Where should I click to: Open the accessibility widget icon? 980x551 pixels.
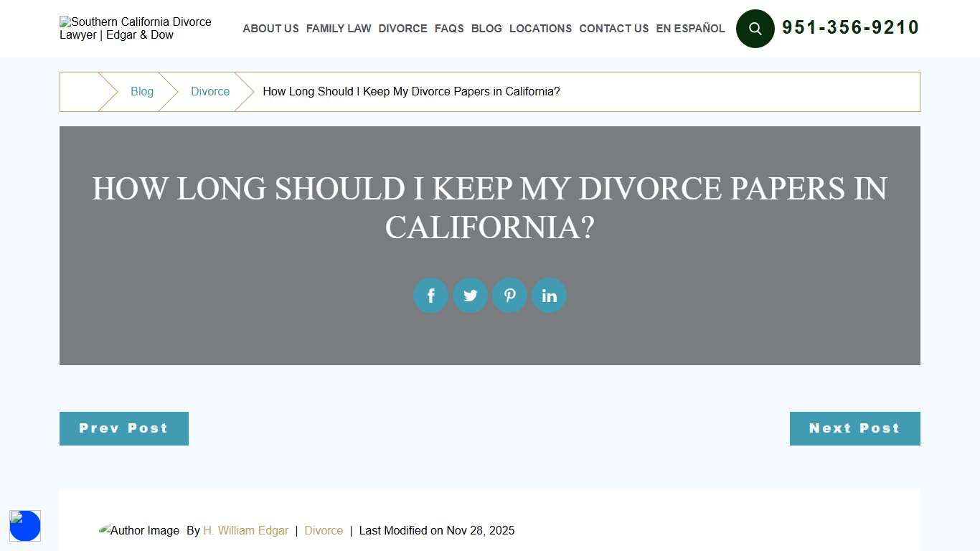pos(25,526)
